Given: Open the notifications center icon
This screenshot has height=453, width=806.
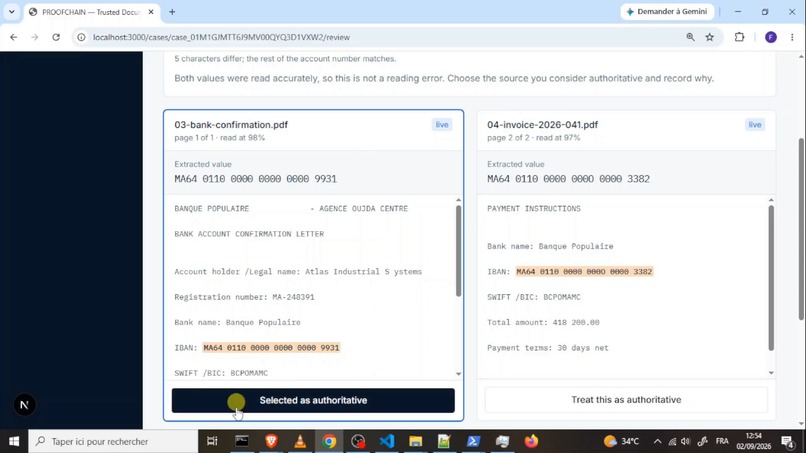Looking at the screenshot, I should tap(787, 441).
